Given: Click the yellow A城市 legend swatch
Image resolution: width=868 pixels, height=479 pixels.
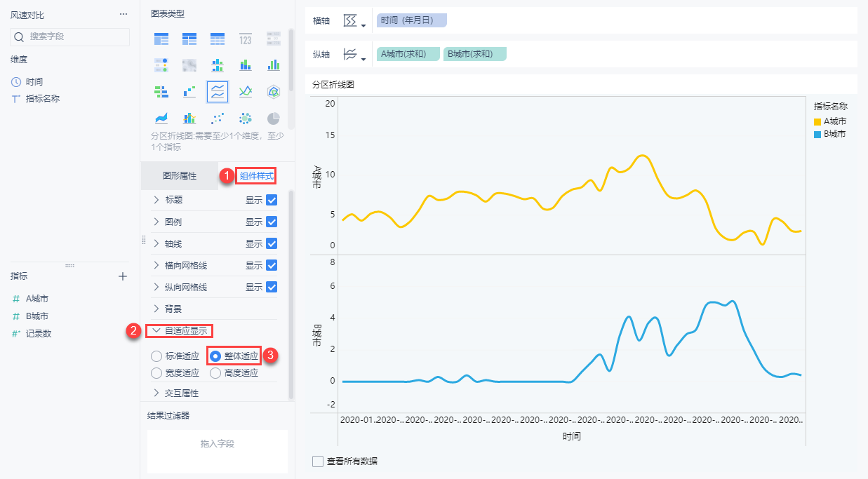Looking at the screenshot, I should coord(817,121).
